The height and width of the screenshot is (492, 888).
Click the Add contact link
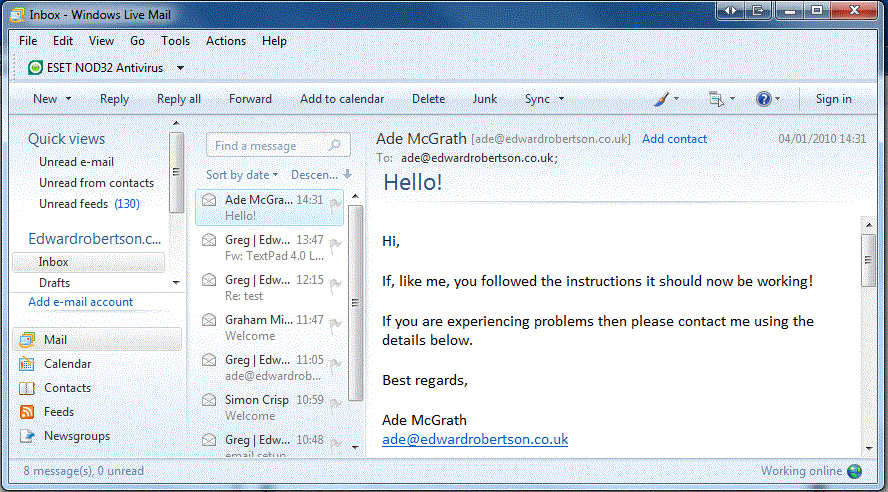(674, 139)
